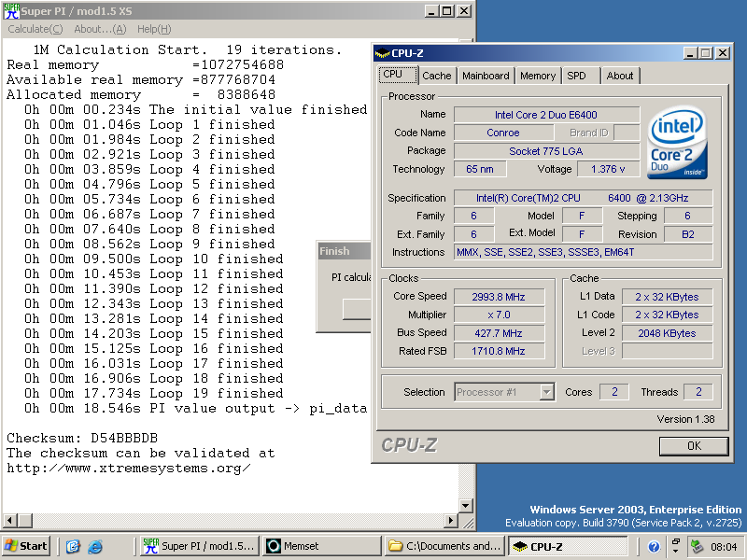Close the CPU-Z window

point(723,53)
